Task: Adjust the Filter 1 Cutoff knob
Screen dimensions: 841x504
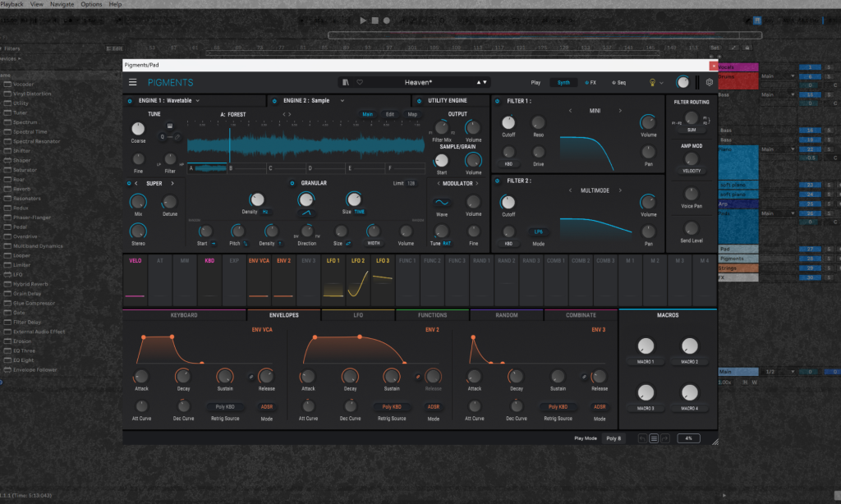Action: tap(508, 123)
